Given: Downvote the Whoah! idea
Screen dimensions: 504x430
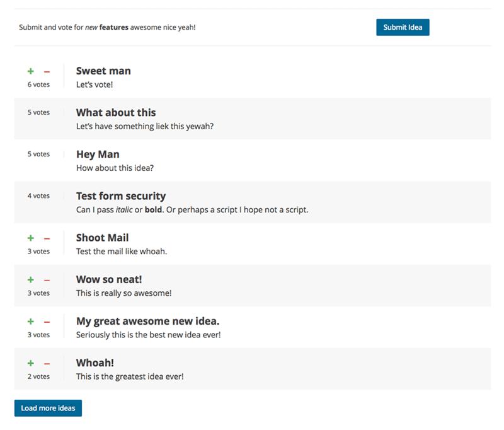Looking at the screenshot, I should 47,363.
